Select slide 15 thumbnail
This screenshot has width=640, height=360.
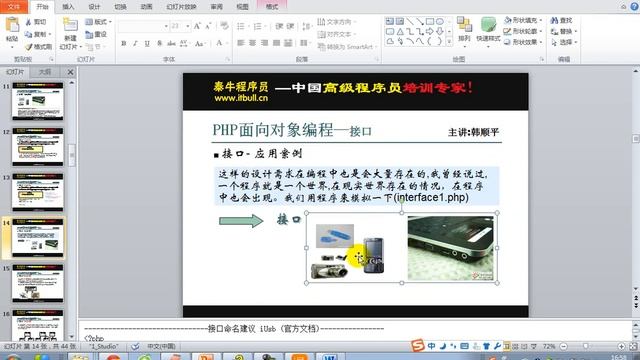[38, 283]
